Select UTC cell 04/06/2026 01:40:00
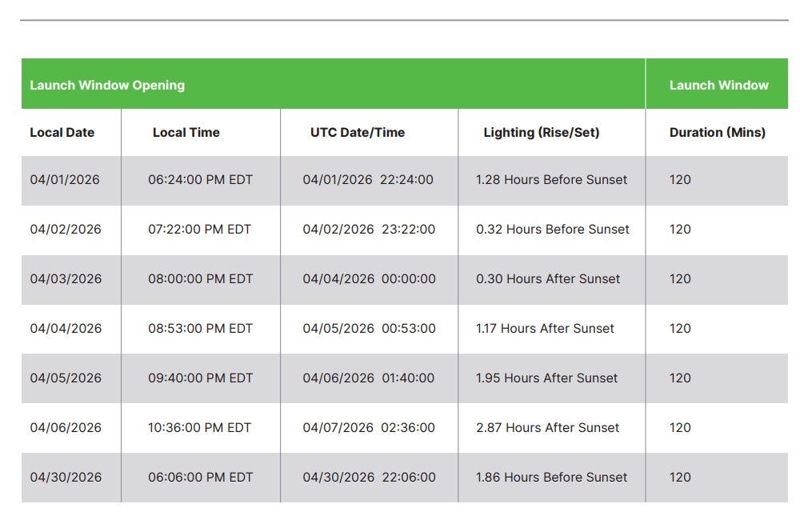Screen dimensions: 812x512 (369, 378)
